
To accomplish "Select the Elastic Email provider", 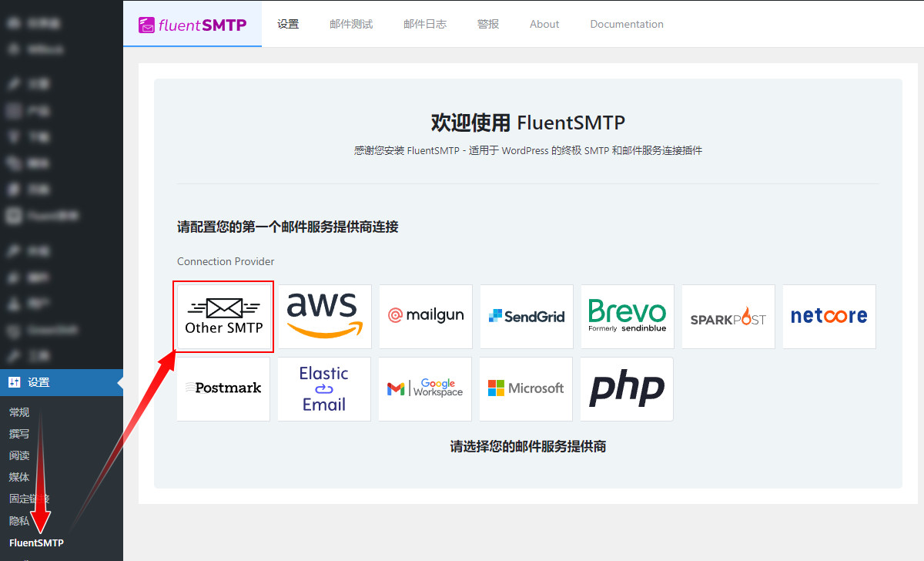I will [x=324, y=388].
